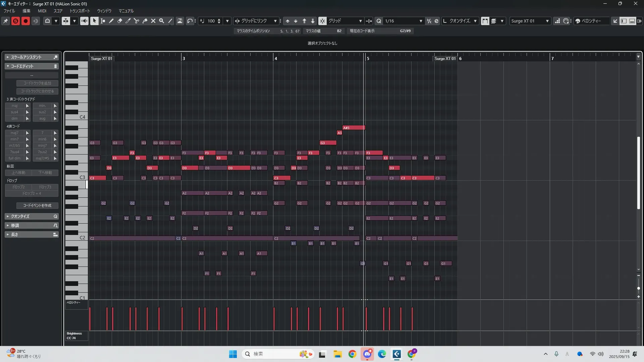The height and width of the screenshot is (362, 644).
Task: Select the Split scissors tool
Action: tap(137, 21)
